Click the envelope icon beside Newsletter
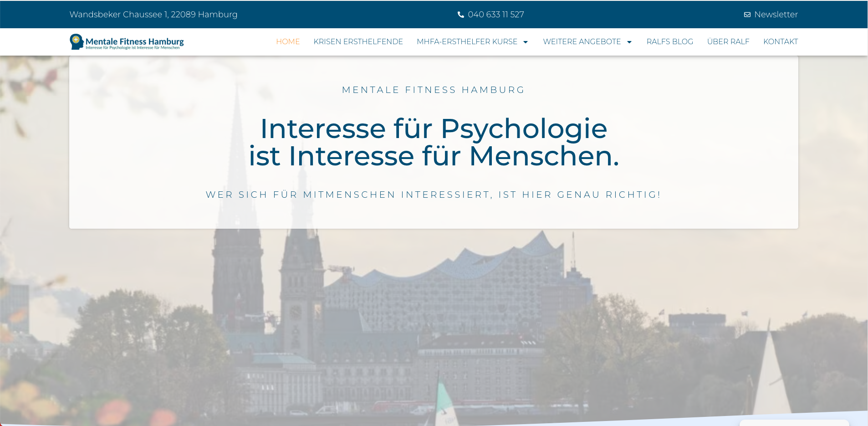Screen dimensions: 868x426 (x=747, y=14)
